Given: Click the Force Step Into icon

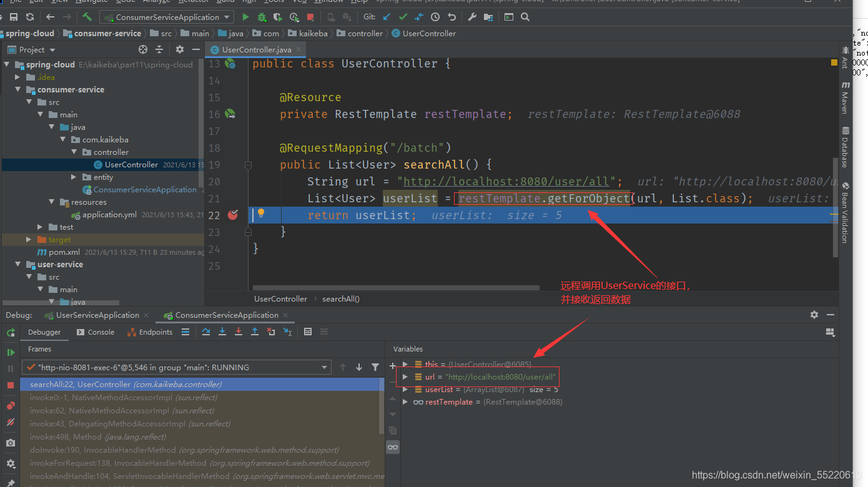Looking at the screenshot, I should pyautogui.click(x=239, y=332).
